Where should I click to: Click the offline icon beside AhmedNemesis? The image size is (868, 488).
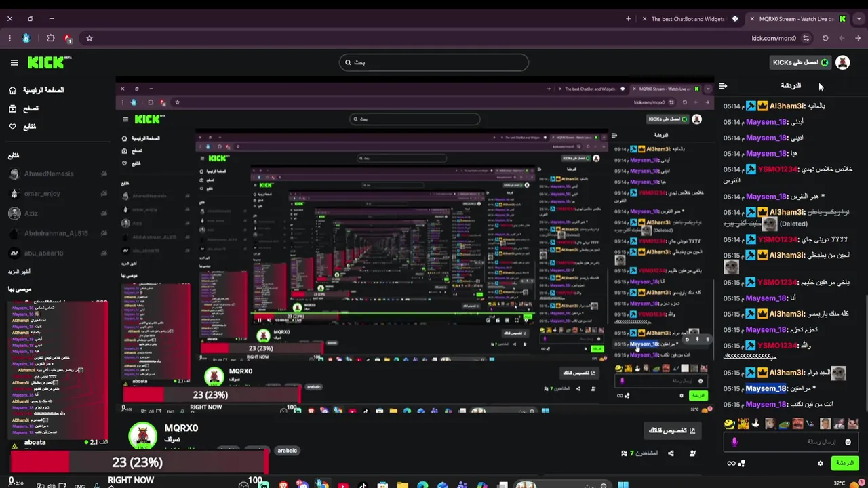[x=104, y=174]
